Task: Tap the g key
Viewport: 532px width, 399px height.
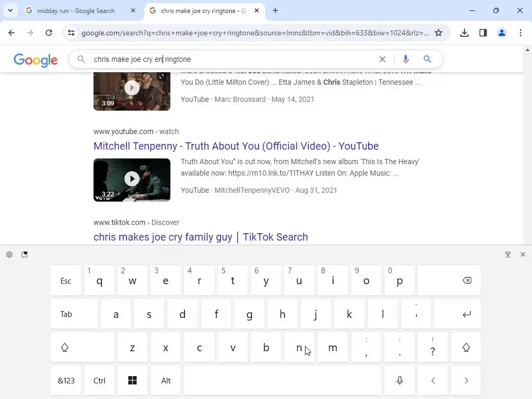Action: 249,314
